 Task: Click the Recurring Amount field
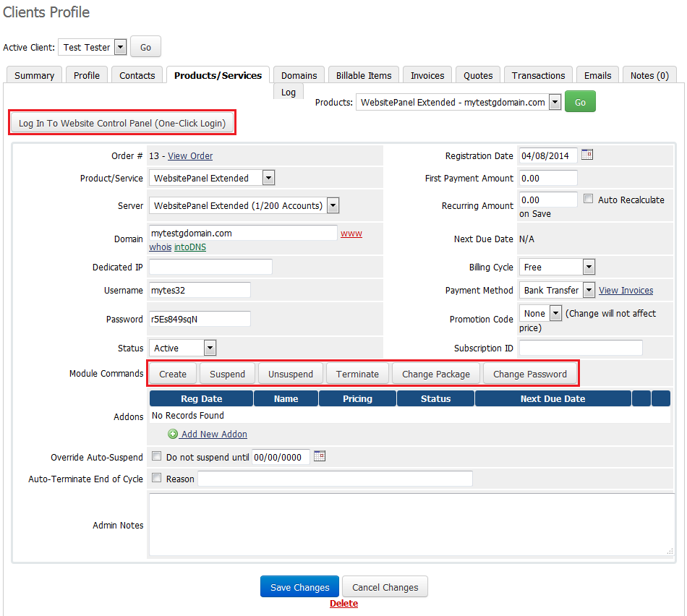(x=548, y=200)
